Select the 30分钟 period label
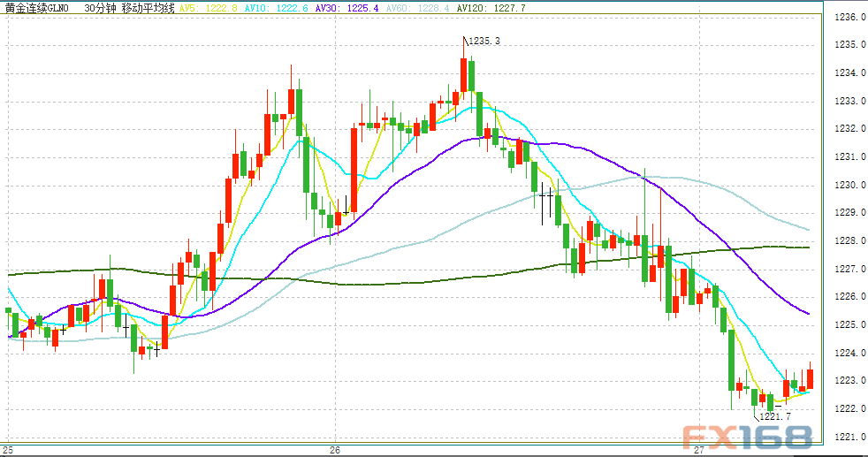Viewport: 868px width, 457px height. point(99,8)
